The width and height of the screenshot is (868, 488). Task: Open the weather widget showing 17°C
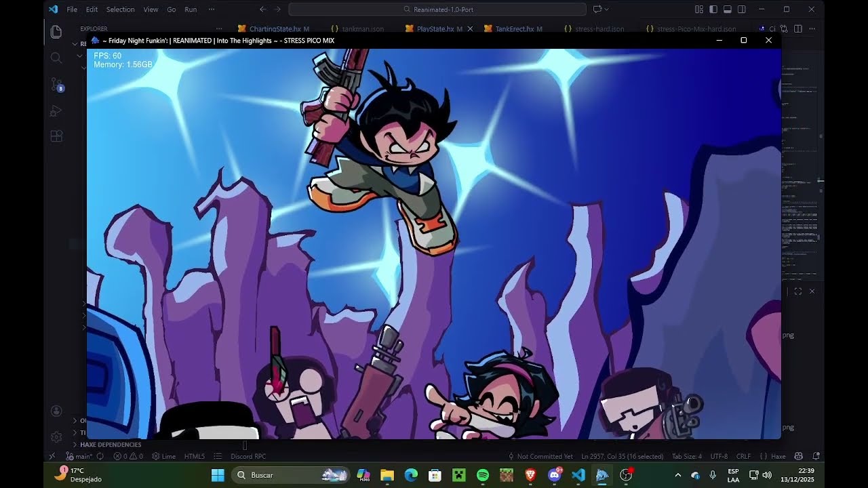78,474
